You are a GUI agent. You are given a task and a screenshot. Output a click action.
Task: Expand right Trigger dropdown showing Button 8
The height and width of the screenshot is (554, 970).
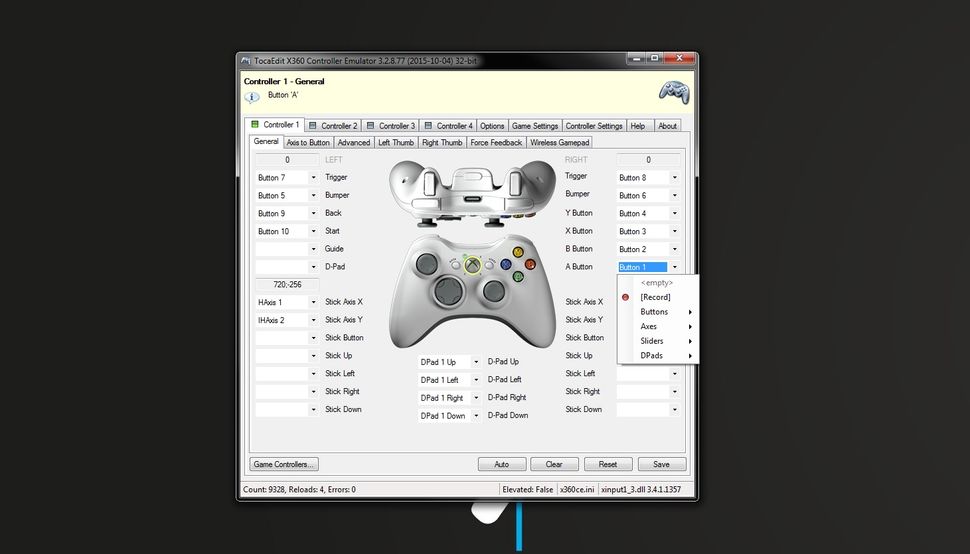click(674, 177)
